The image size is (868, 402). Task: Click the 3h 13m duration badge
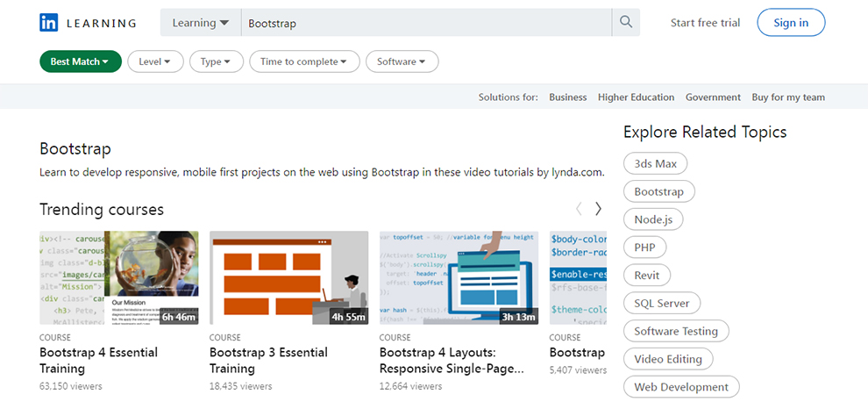(x=518, y=317)
